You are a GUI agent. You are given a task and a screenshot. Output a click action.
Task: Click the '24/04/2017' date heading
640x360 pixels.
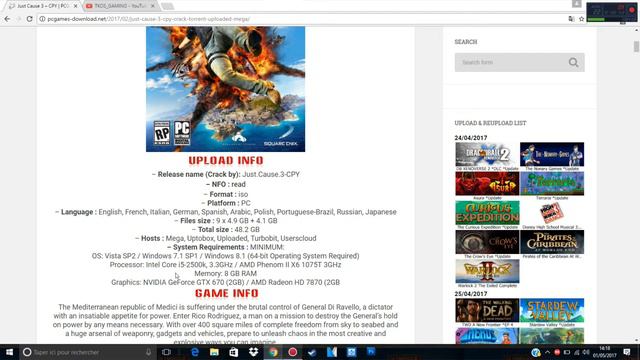coord(471,138)
